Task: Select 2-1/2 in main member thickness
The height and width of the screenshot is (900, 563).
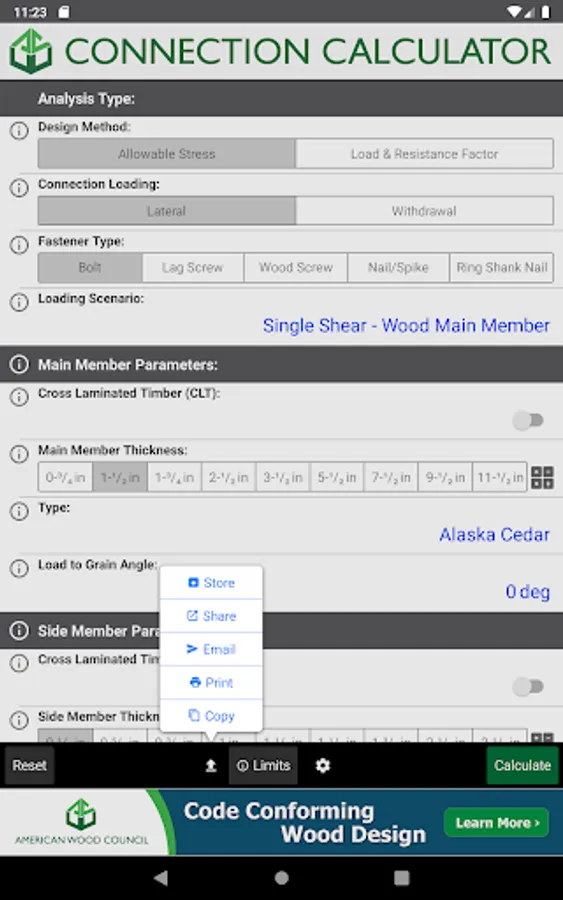Action: [x=228, y=477]
